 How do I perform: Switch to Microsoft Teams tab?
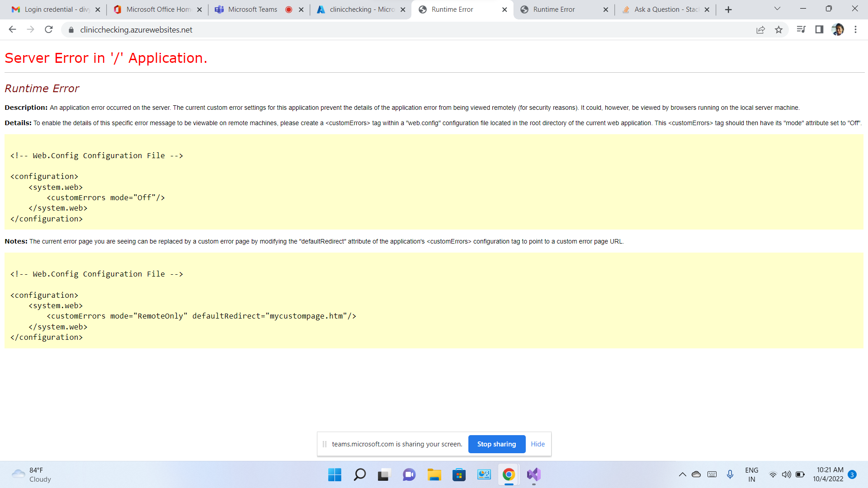[252, 9]
